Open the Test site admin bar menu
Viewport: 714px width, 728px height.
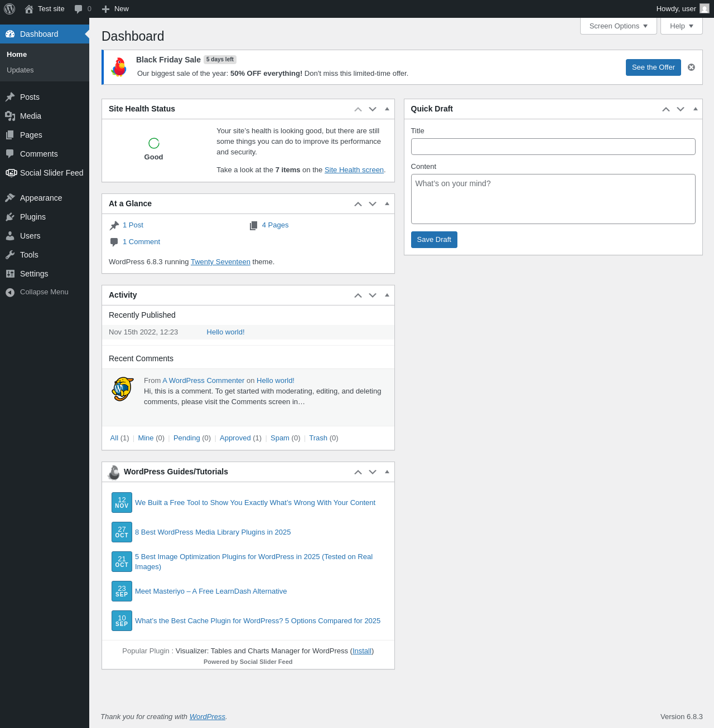(x=45, y=9)
